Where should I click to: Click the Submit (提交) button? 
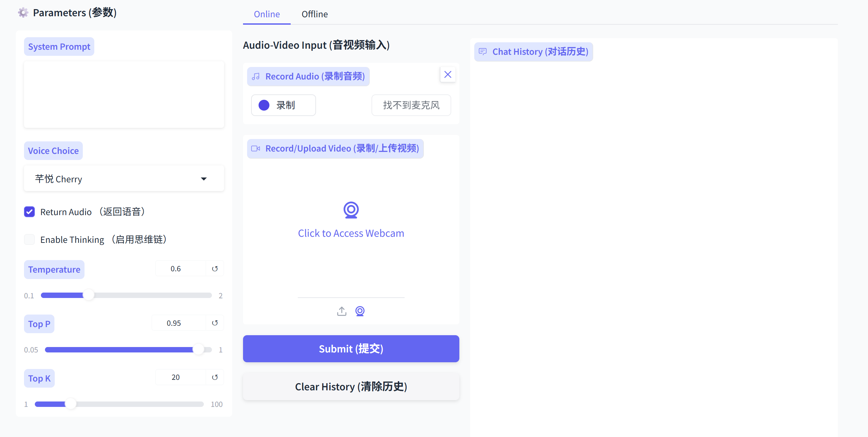point(351,349)
